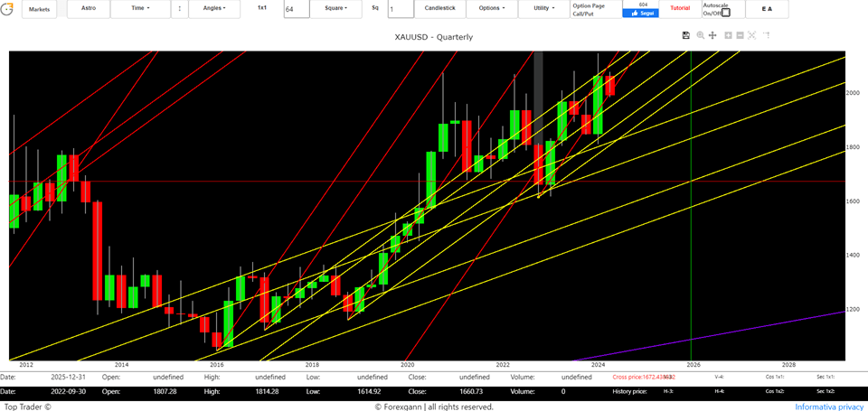Click the E A button
The image size is (868, 411).
coord(767,9)
